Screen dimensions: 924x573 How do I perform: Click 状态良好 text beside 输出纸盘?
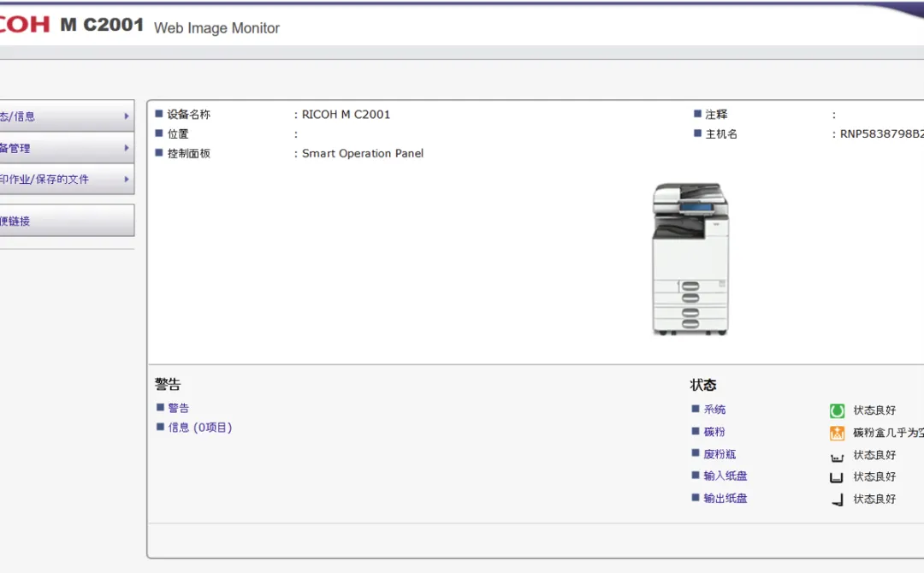tap(874, 499)
